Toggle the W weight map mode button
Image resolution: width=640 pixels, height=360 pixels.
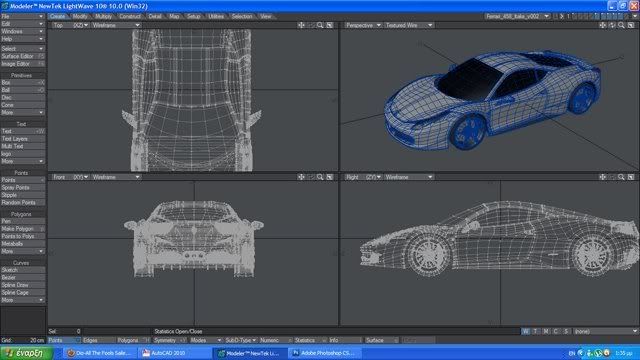(x=526, y=331)
